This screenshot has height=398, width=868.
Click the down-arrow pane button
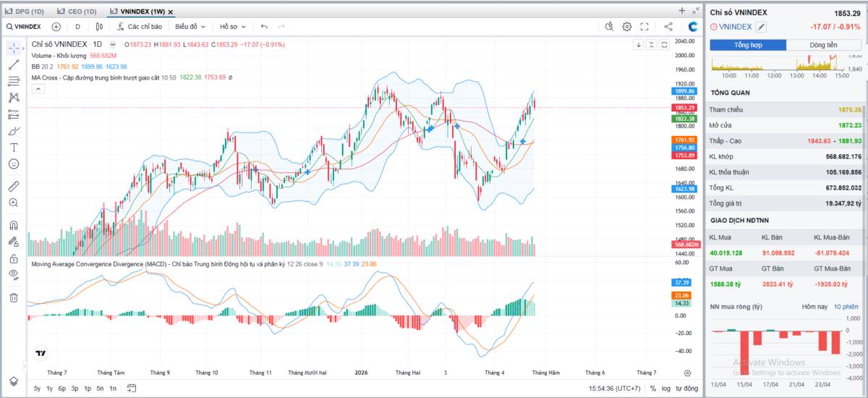[639, 44]
